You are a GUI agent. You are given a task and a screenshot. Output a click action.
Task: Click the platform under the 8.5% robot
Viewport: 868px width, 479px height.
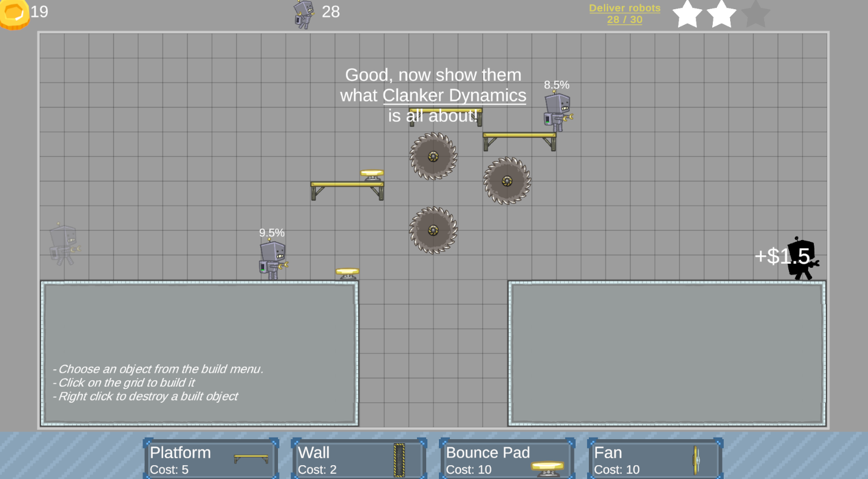click(520, 141)
